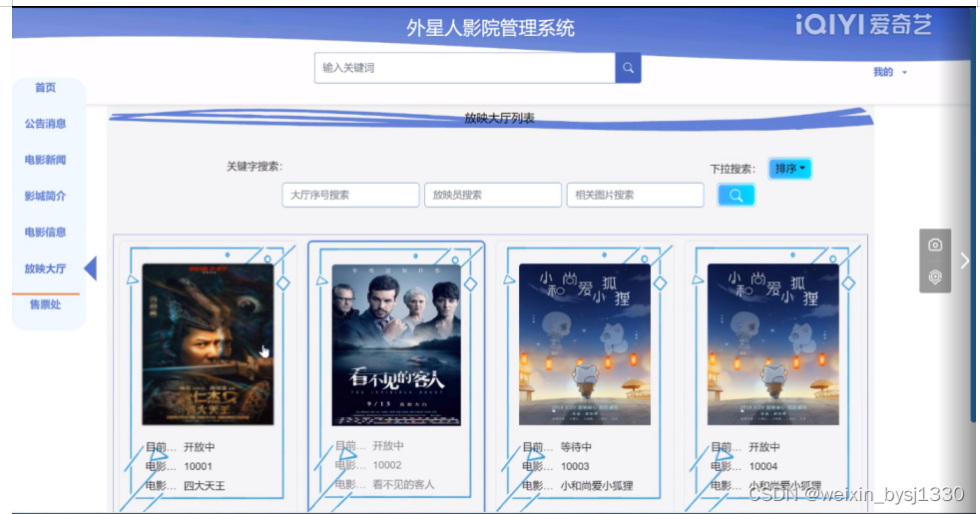Open 公告消息 in the sidebar

(45, 124)
